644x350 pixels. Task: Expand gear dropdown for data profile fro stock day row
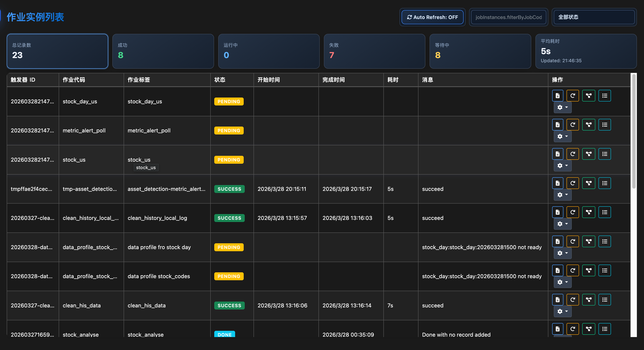(562, 253)
